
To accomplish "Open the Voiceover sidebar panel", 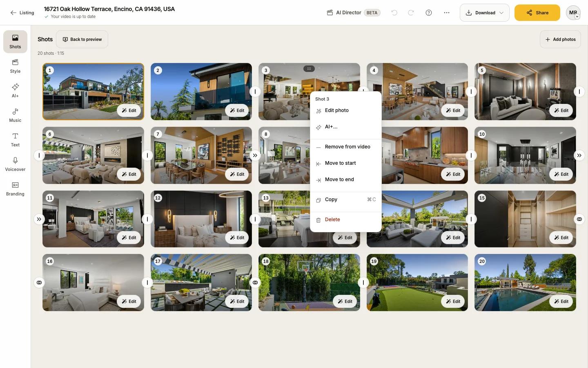I will (15, 164).
